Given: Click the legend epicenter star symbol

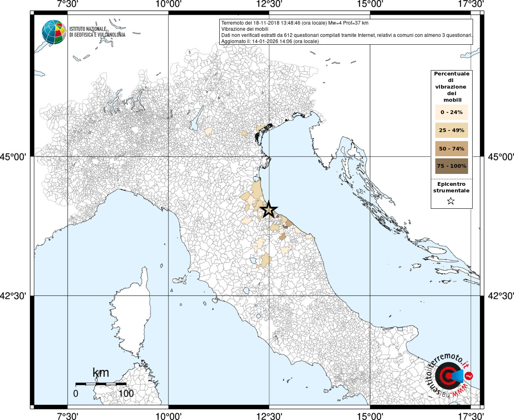Looking at the screenshot, I should point(451,201).
